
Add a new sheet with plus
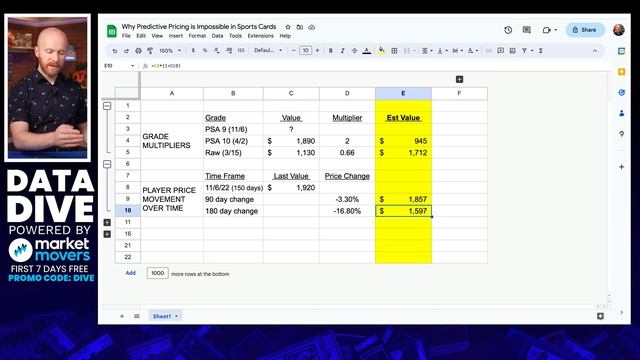(x=122, y=316)
